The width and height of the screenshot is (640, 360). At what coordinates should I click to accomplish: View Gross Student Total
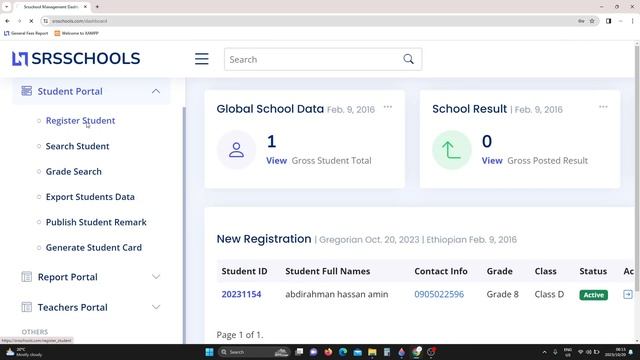276,161
